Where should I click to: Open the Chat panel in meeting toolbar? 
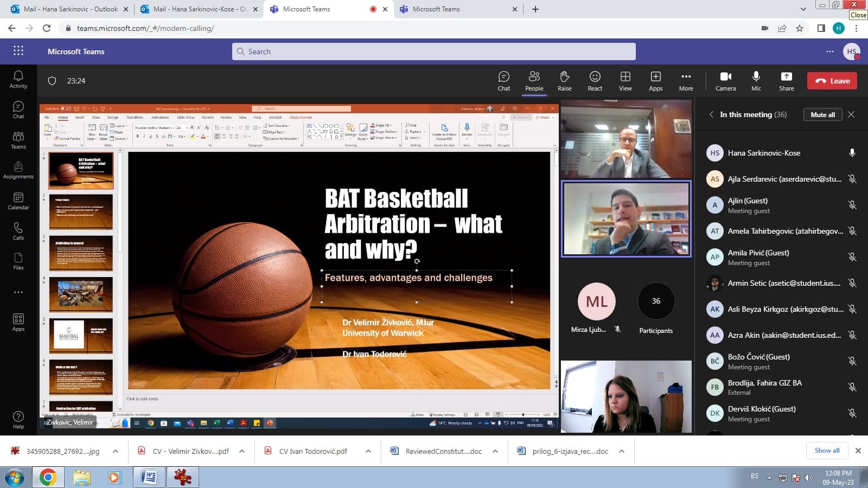pyautogui.click(x=503, y=81)
